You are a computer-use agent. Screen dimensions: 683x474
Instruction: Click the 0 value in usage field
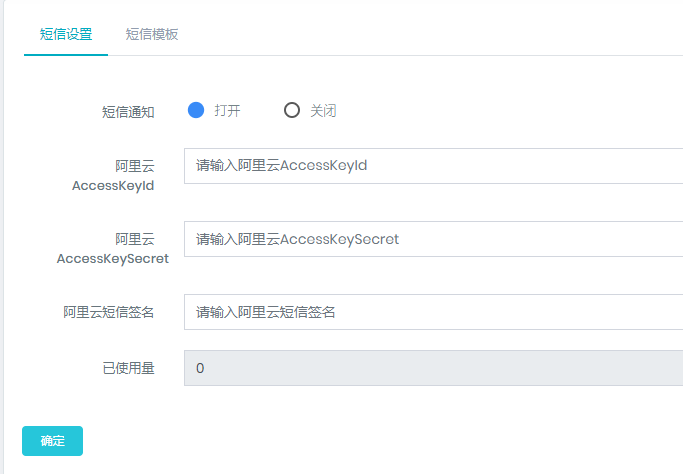coord(200,368)
